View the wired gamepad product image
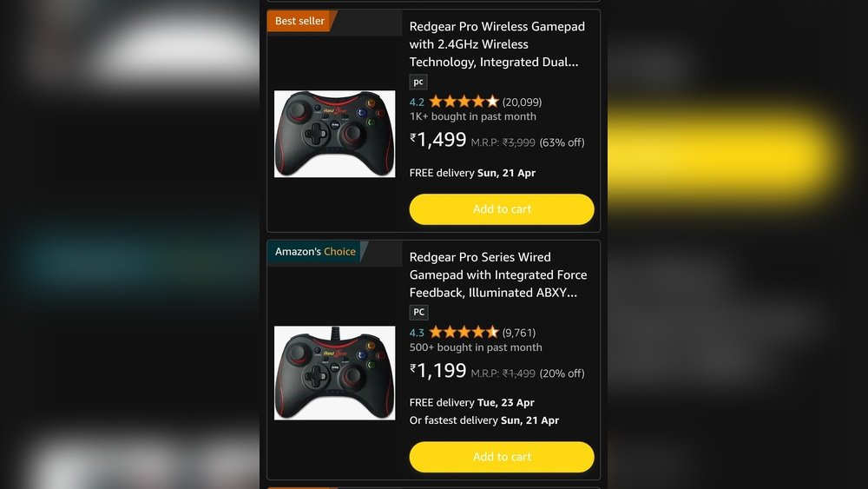This screenshot has width=868, height=489. coord(334,373)
